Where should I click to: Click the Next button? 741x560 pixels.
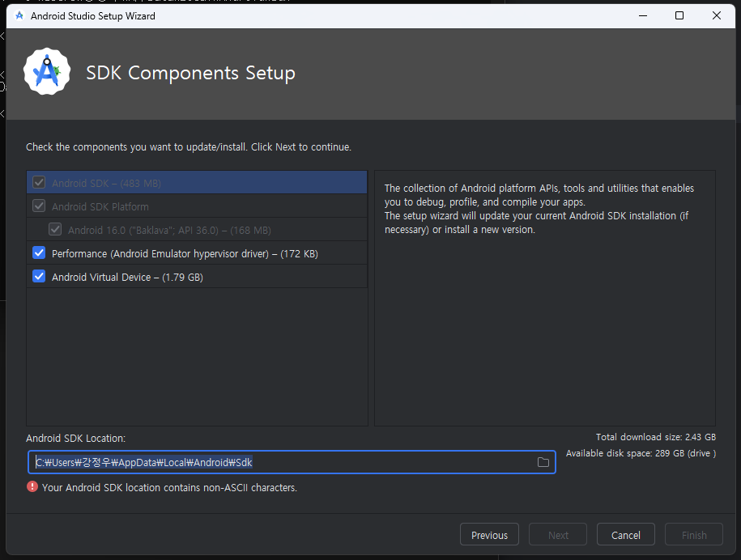coord(558,534)
